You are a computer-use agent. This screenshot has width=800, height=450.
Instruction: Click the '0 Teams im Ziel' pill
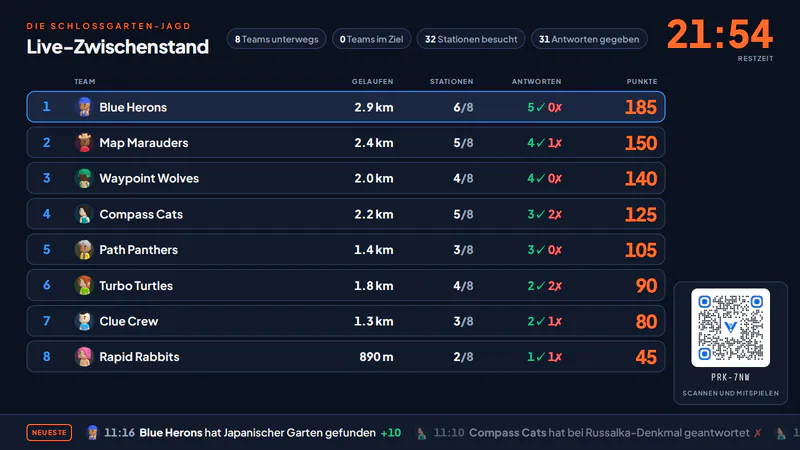371,39
